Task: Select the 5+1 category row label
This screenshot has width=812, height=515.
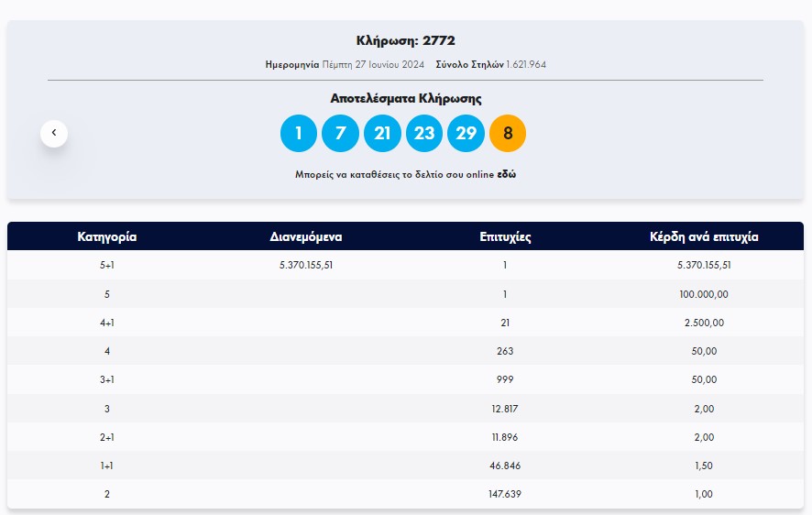Action: point(107,266)
